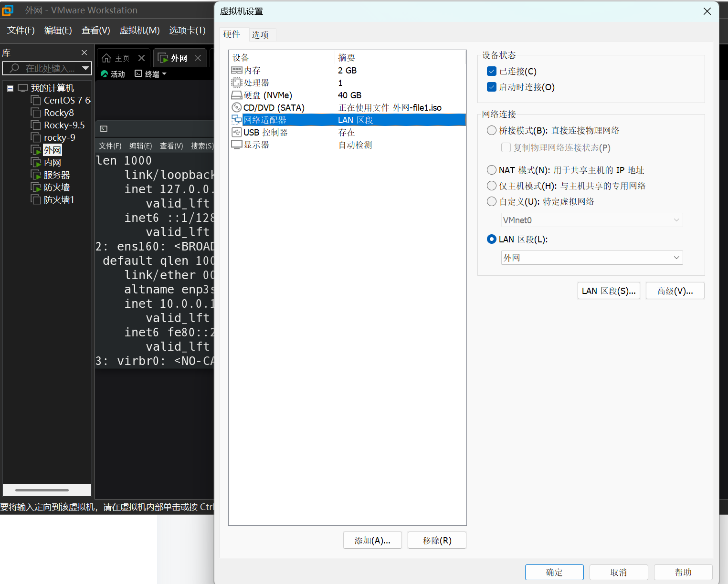728x584 pixels.
Task: Select NAT 模式(N) radio button
Action: point(492,170)
